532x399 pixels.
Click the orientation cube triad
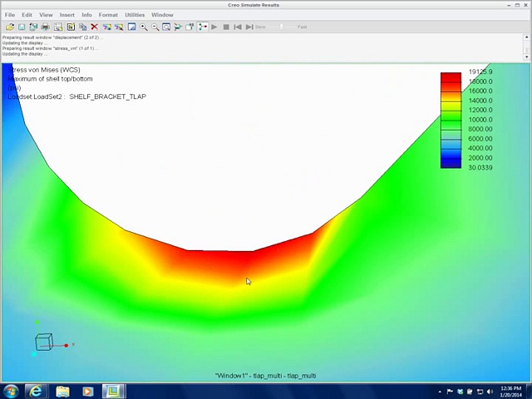click(44, 342)
